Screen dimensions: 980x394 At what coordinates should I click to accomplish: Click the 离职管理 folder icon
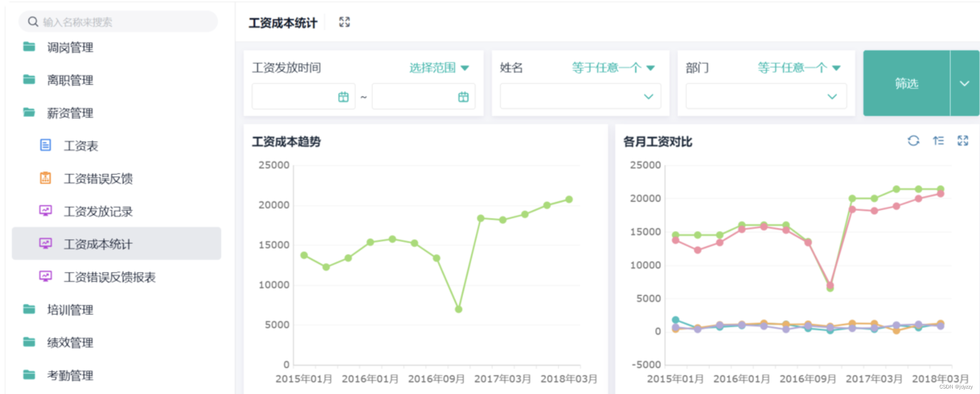29,79
